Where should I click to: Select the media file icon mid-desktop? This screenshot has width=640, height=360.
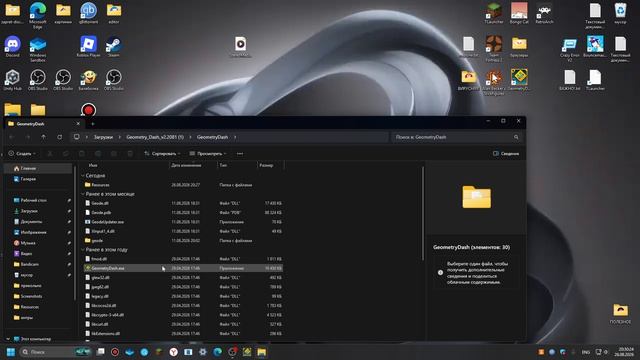[240, 47]
